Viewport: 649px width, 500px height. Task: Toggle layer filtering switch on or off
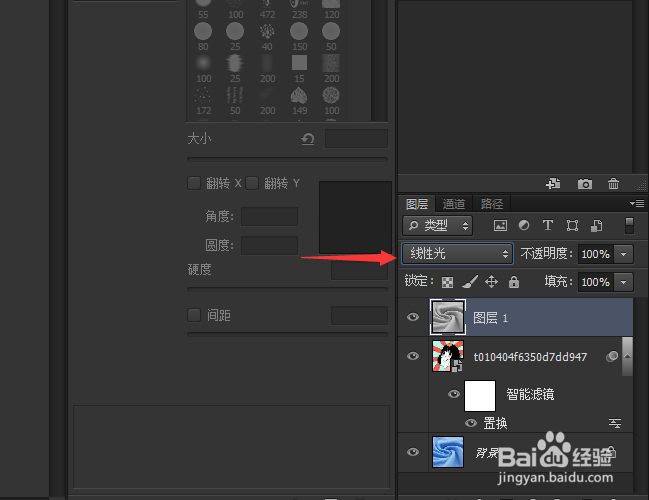point(629,226)
